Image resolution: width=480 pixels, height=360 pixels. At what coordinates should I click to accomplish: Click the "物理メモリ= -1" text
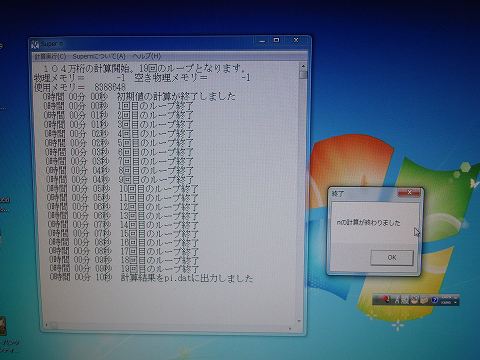[79, 78]
